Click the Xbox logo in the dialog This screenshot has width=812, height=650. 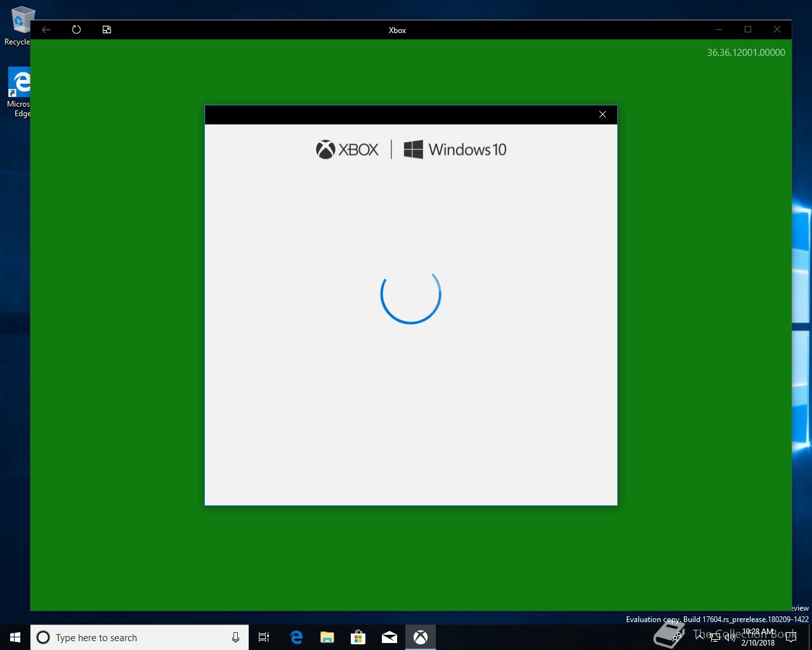click(x=347, y=150)
